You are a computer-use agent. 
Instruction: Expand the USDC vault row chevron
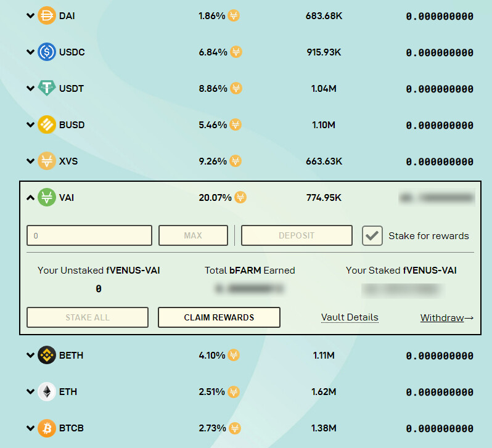point(30,52)
